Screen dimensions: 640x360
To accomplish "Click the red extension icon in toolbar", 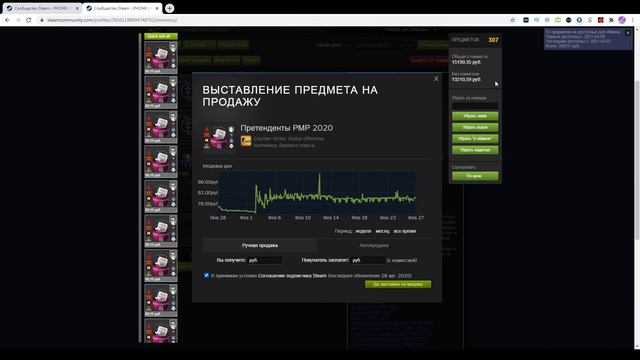I will click(600, 20).
